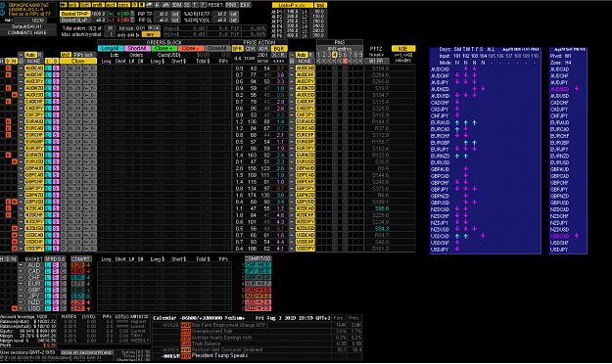Toggle the PiPs lock button

[x=84, y=55]
